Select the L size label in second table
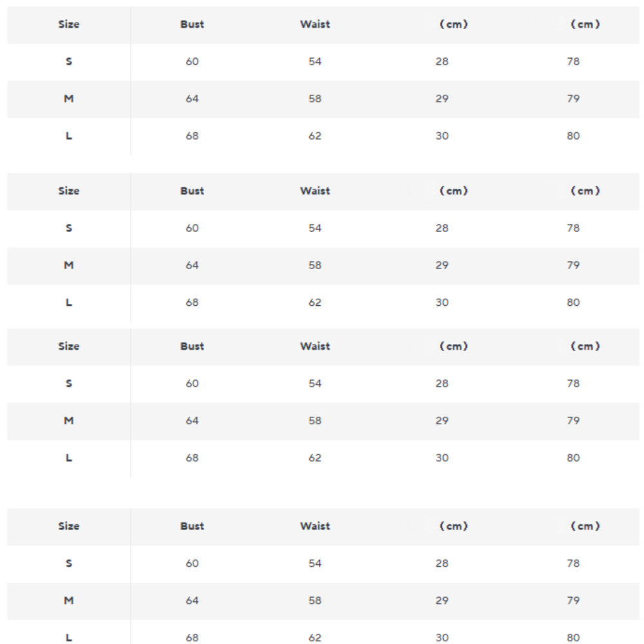Image resolution: width=644 pixels, height=644 pixels. click(69, 303)
